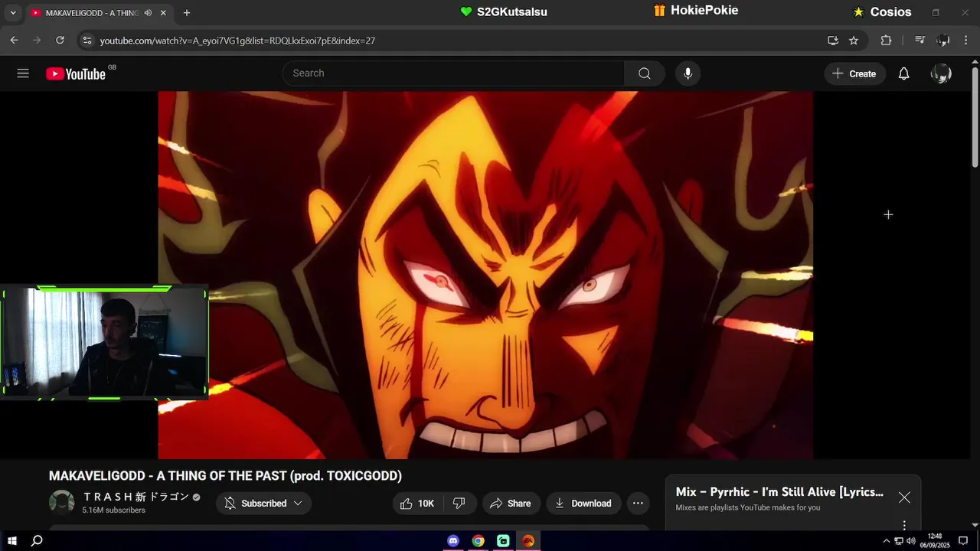Share this video
980x551 pixels.
511,504
